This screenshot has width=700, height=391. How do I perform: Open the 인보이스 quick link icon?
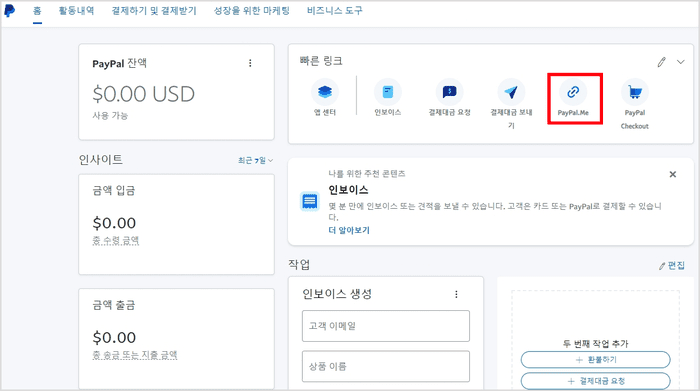(x=388, y=92)
